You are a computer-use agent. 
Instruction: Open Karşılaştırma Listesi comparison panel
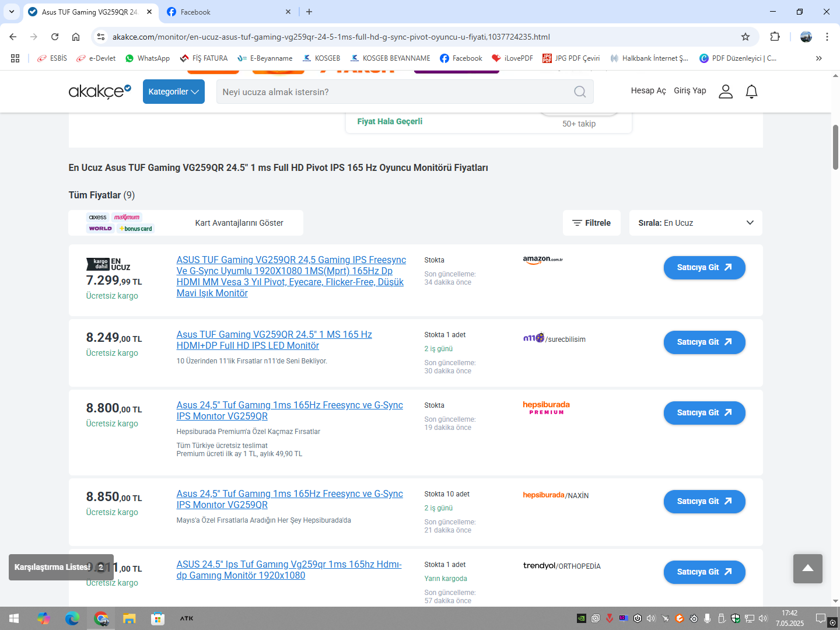(x=61, y=567)
